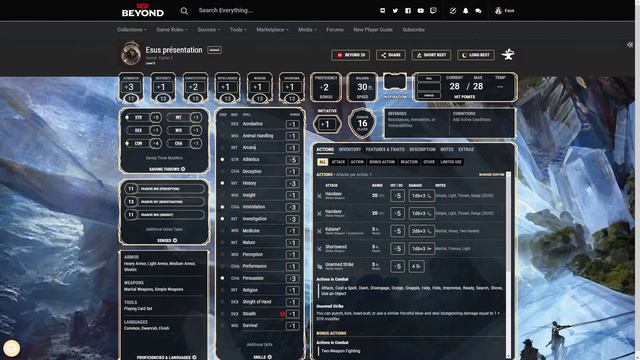The width and height of the screenshot is (640, 360).
Task: Open Saving Throws settings gear
Action: (x=183, y=169)
